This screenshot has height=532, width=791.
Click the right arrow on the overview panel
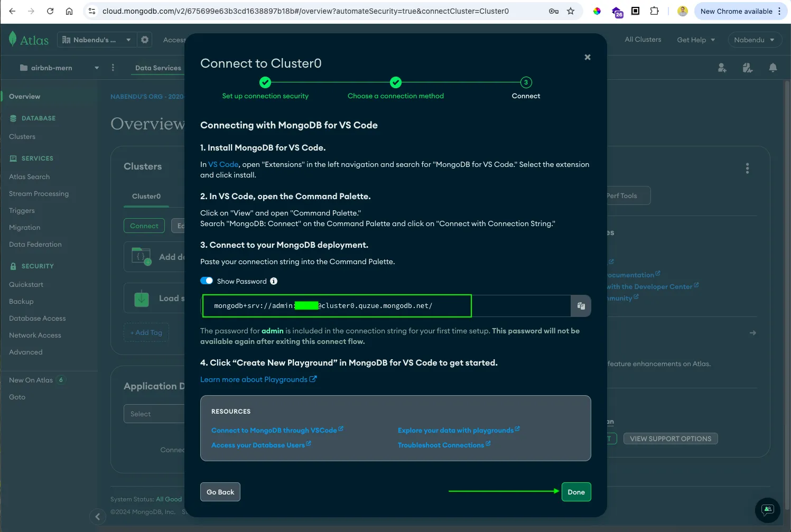(x=753, y=333)
